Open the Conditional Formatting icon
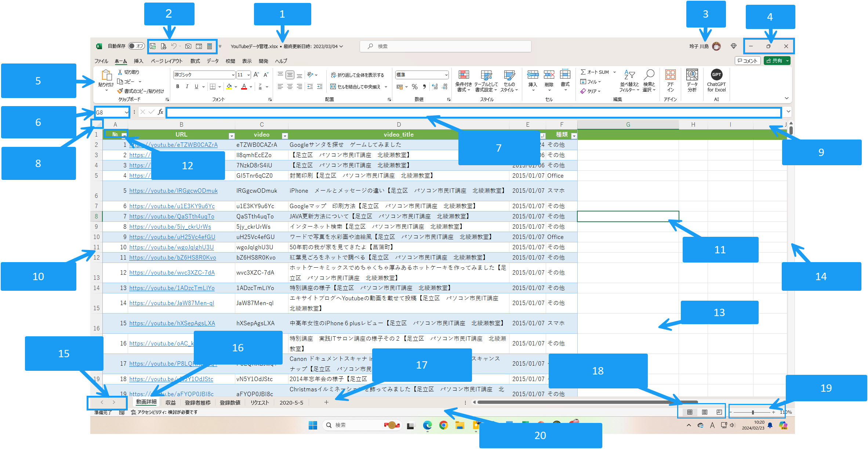 (464, 75)
